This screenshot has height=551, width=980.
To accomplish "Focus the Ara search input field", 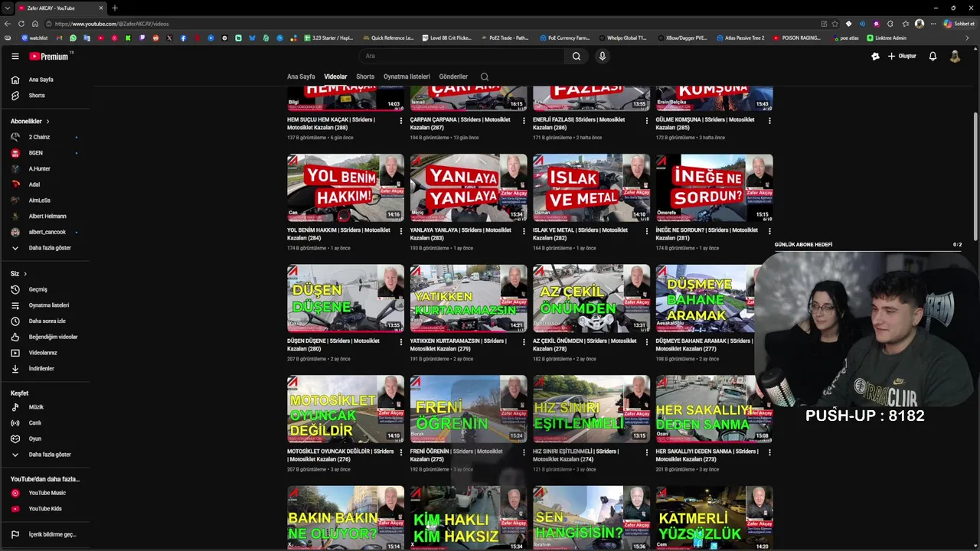I will click(x=462, y=56).
